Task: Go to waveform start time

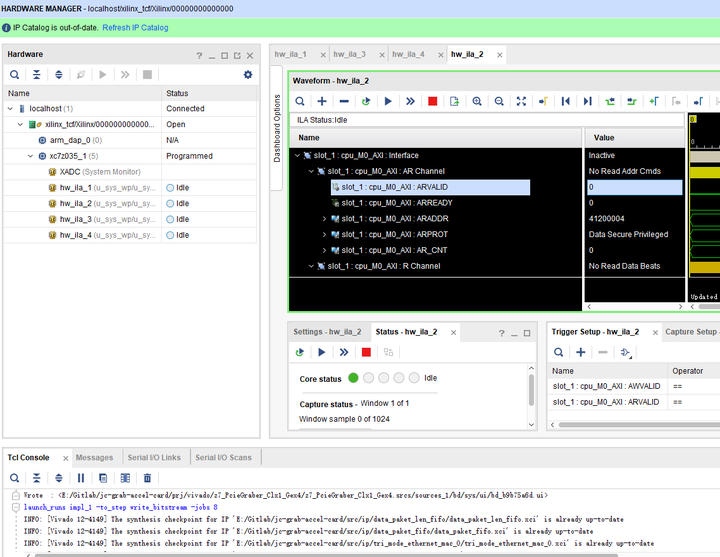Action: [x=566, y=101]
